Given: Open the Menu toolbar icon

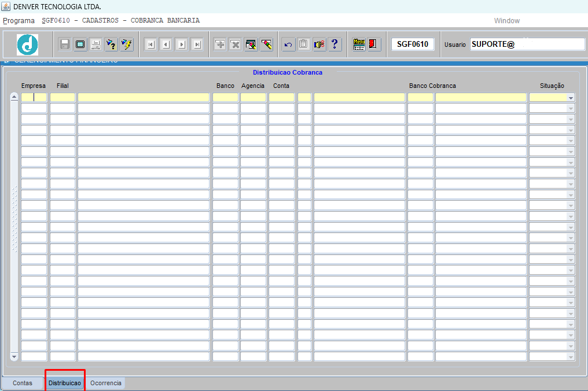Looking at the screenshot, I should tap(359, 45).
